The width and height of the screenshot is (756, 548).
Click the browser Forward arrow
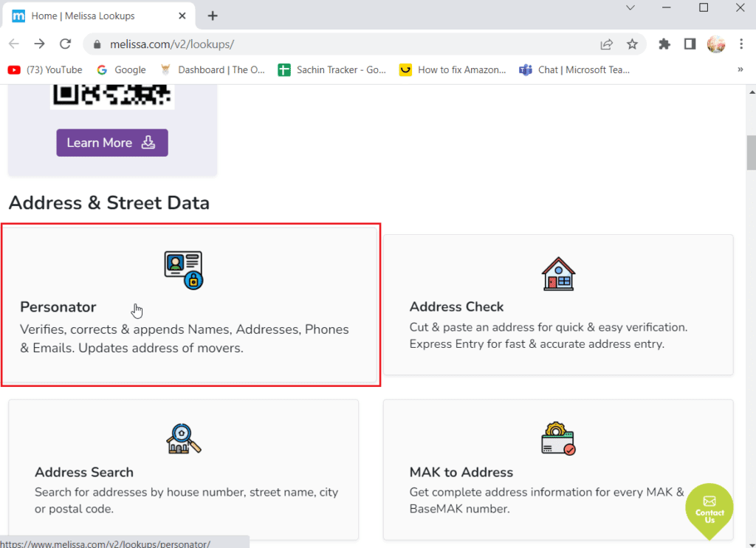(40, 44)
